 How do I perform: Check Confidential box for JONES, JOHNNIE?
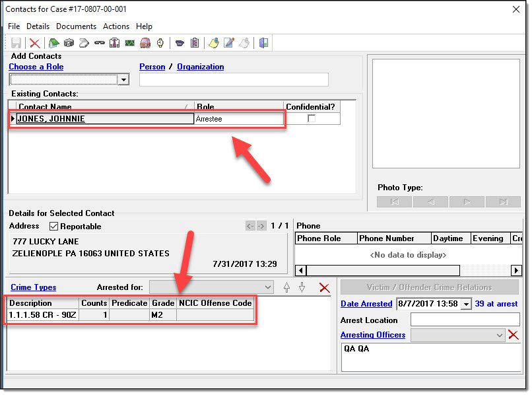pos(312,119)
